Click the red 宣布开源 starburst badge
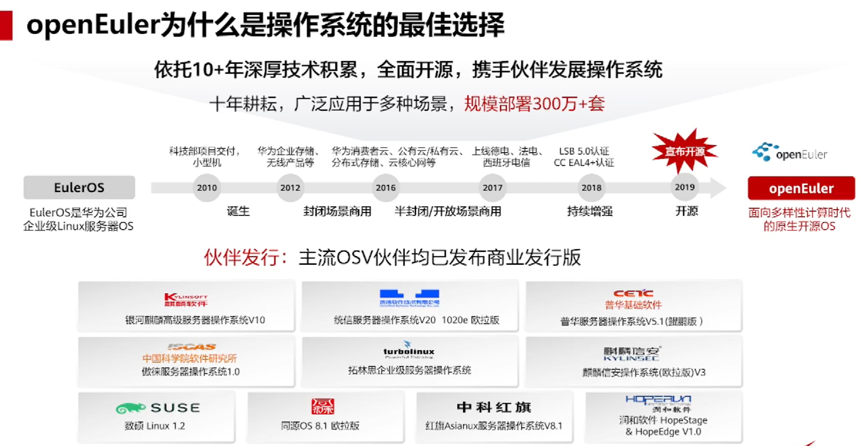This screenshot has width=868, height=446. click(684, 151)
